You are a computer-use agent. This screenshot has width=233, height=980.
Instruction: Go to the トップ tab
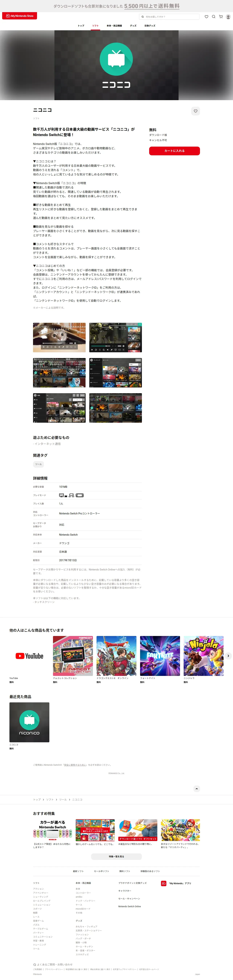point(81,26)
